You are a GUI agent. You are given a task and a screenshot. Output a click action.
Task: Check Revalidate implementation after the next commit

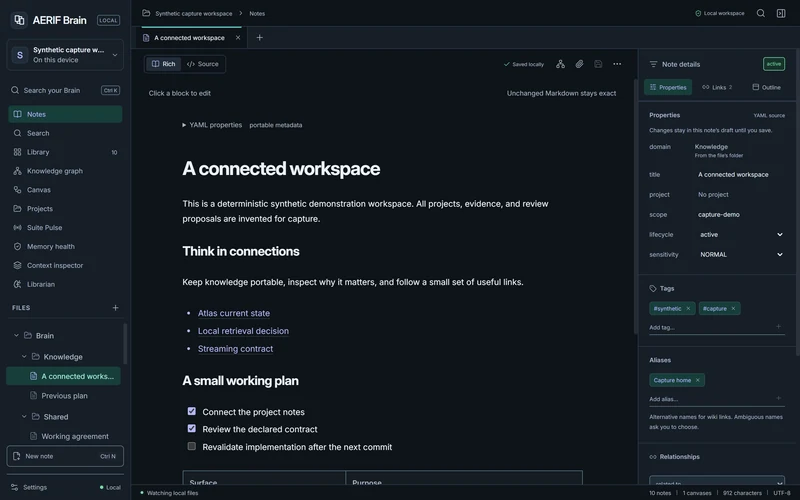[191, 446]
